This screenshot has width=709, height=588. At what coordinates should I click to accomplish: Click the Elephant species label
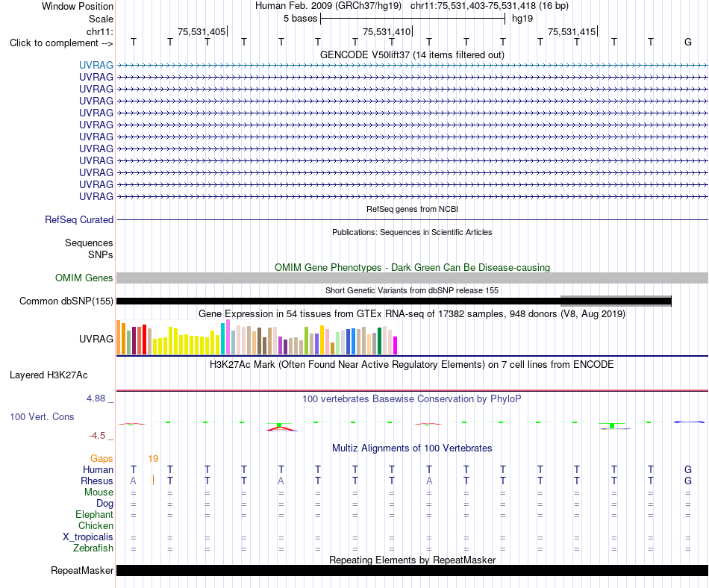[94, 514]
